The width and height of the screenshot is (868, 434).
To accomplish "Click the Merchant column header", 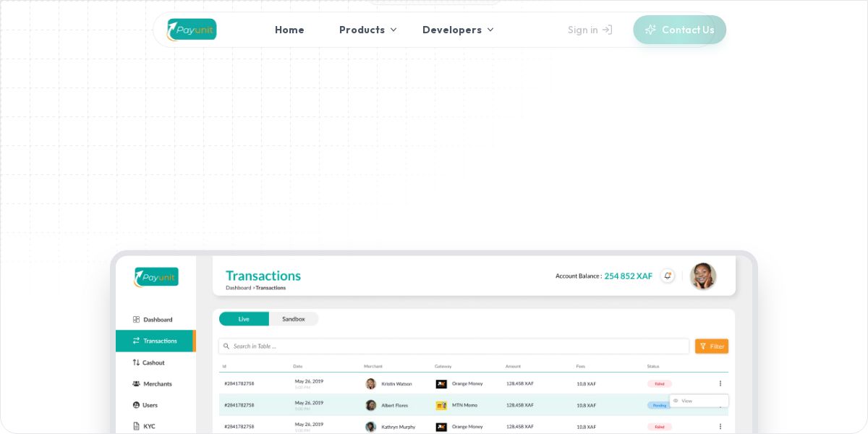I will pyautogui.click(x=373, y=366).
